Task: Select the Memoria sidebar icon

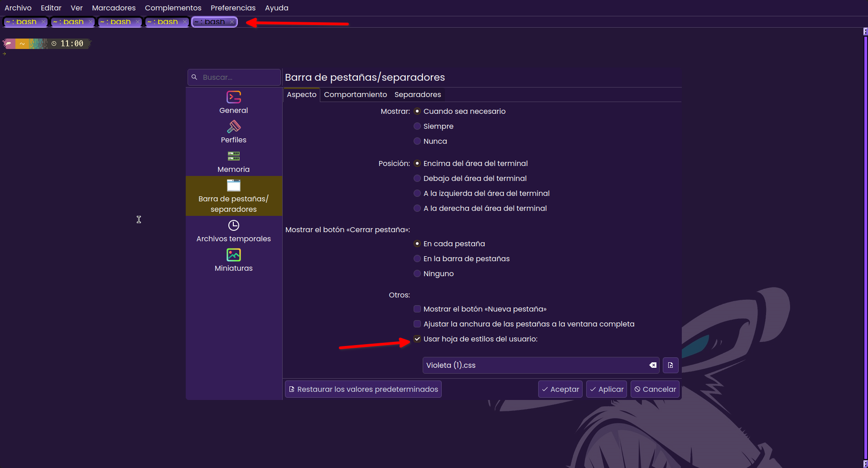Action: 233,156
